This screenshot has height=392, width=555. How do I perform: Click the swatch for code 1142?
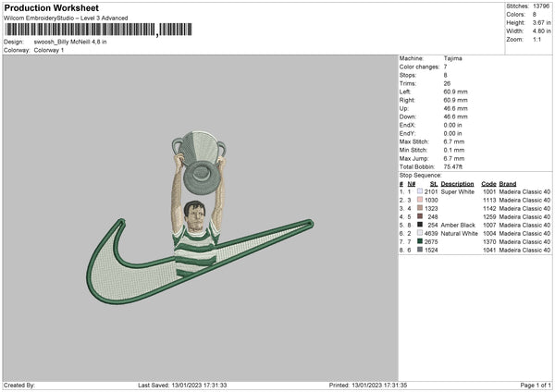[x=420, y=208]
